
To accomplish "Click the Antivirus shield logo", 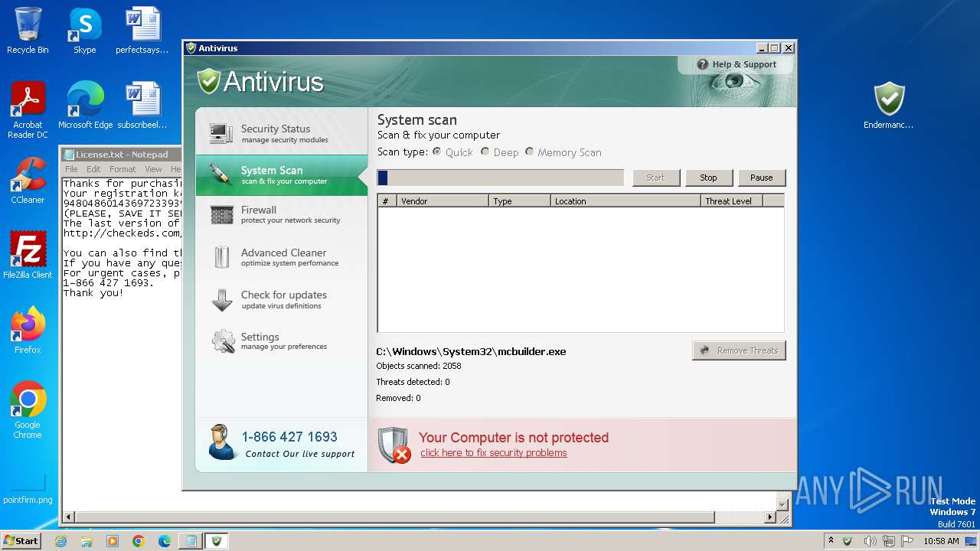I will [208, 81].
